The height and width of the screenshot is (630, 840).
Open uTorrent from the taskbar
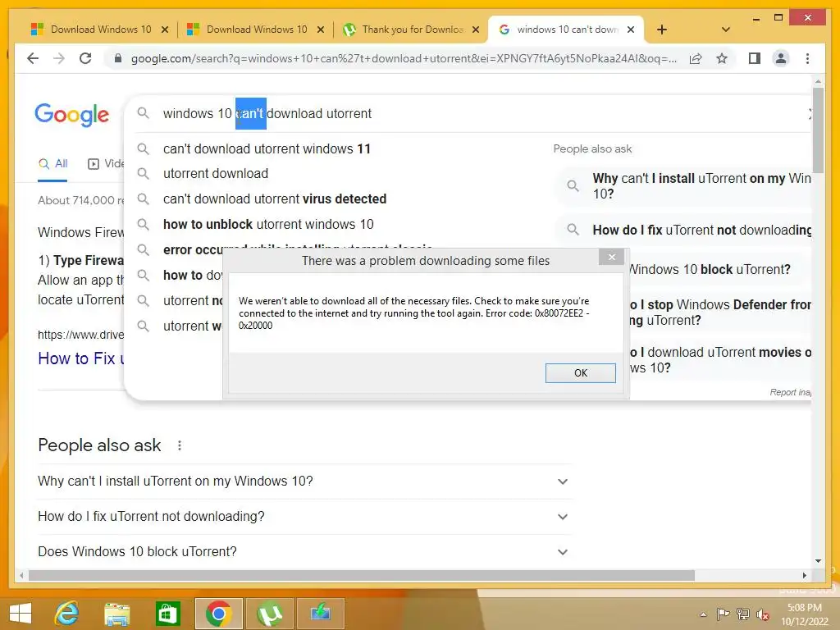[269, 614]
